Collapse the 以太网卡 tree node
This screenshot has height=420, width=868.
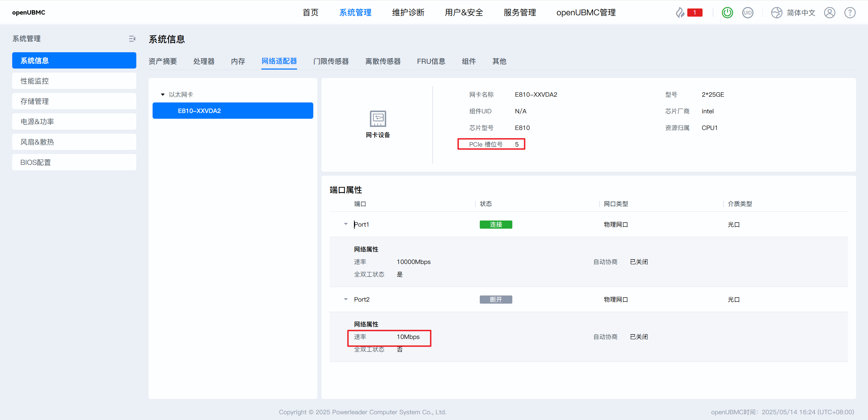163,95
